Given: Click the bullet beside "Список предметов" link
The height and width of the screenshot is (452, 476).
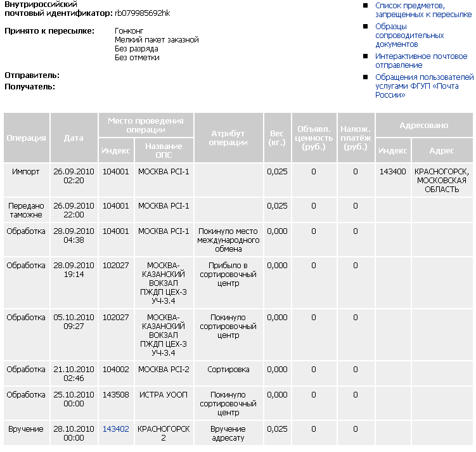Looking at the screenshot, I should pos(366,6).
